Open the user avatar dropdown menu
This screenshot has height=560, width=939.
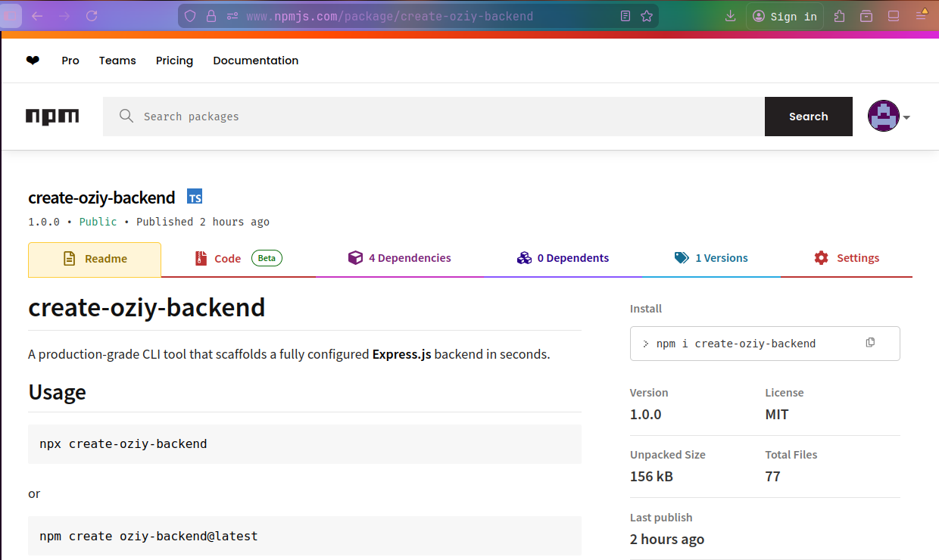pos(883,116)
